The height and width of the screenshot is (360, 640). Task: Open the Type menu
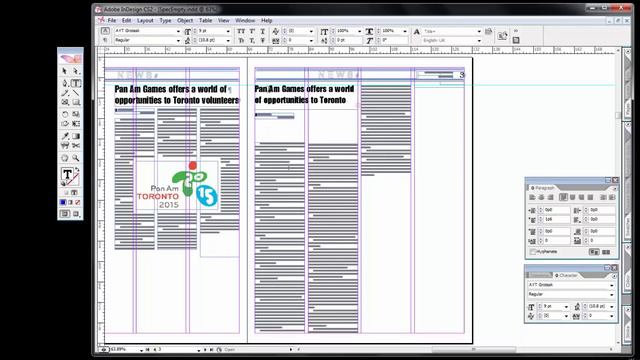click(x=165, y=20)
